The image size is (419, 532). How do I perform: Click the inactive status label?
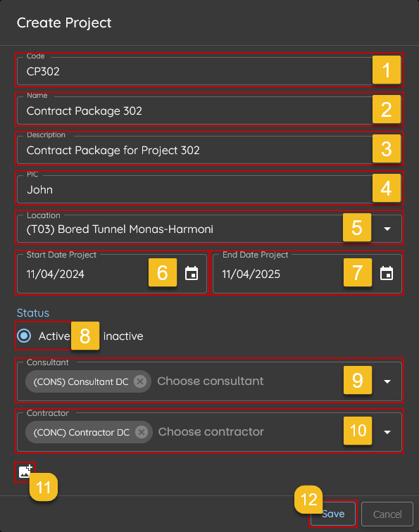point(123,336)
